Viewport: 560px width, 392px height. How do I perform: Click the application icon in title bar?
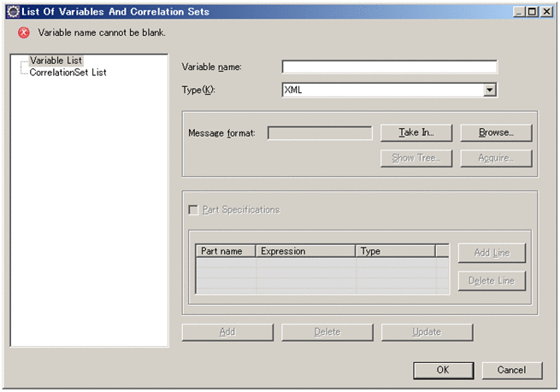point(13,12)
